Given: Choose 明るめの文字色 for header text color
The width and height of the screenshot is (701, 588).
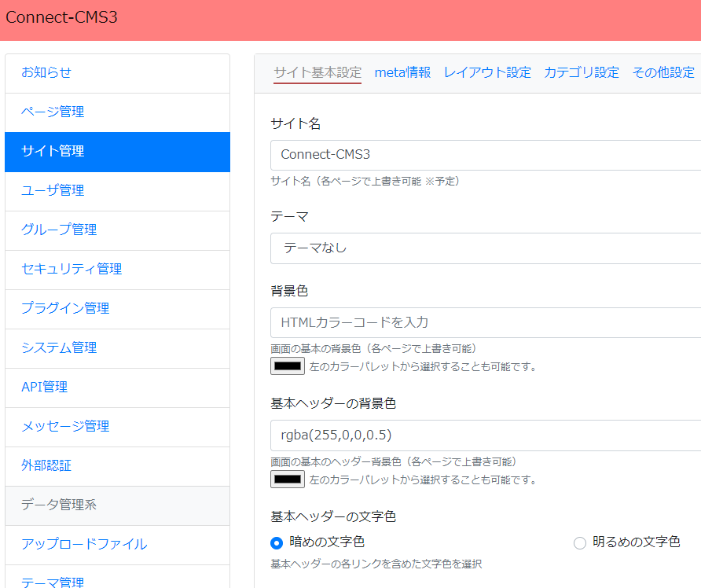Looking at the screenshot, I should pos(579,542).
